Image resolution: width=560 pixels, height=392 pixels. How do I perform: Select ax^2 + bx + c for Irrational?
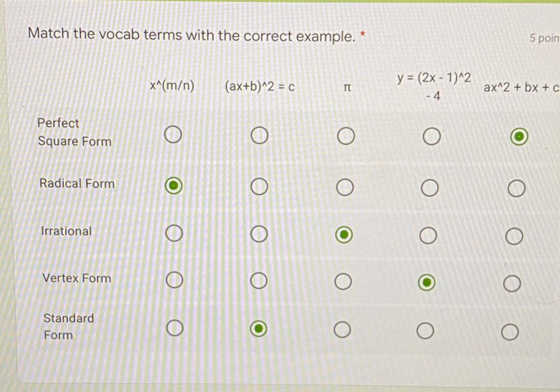coord(514,237)
